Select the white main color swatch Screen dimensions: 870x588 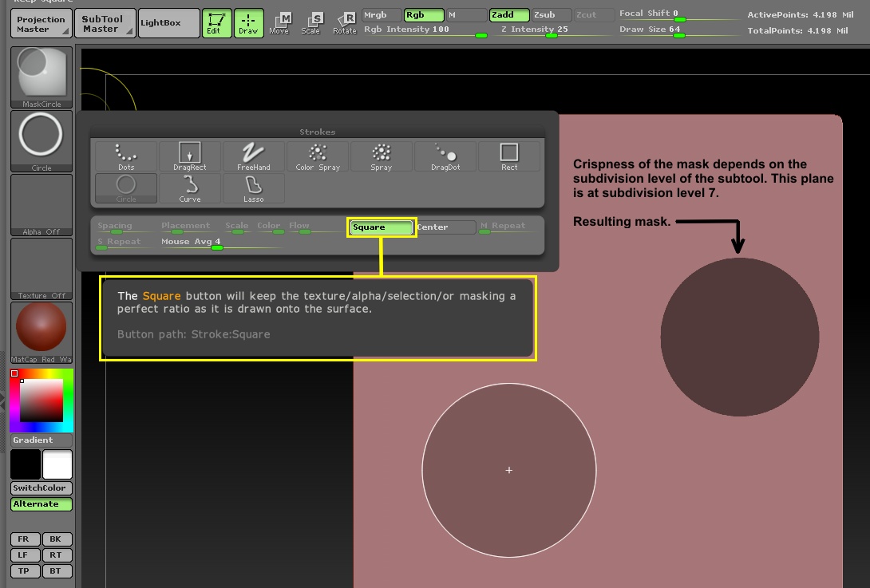point(57,464)
